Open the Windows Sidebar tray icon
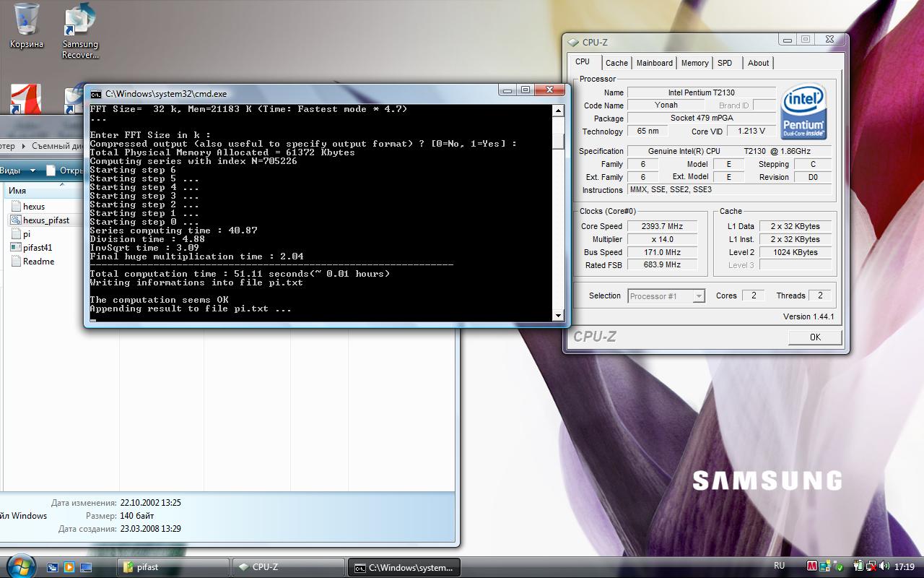Viewport: 924px width, 578px height. point(824,567)
